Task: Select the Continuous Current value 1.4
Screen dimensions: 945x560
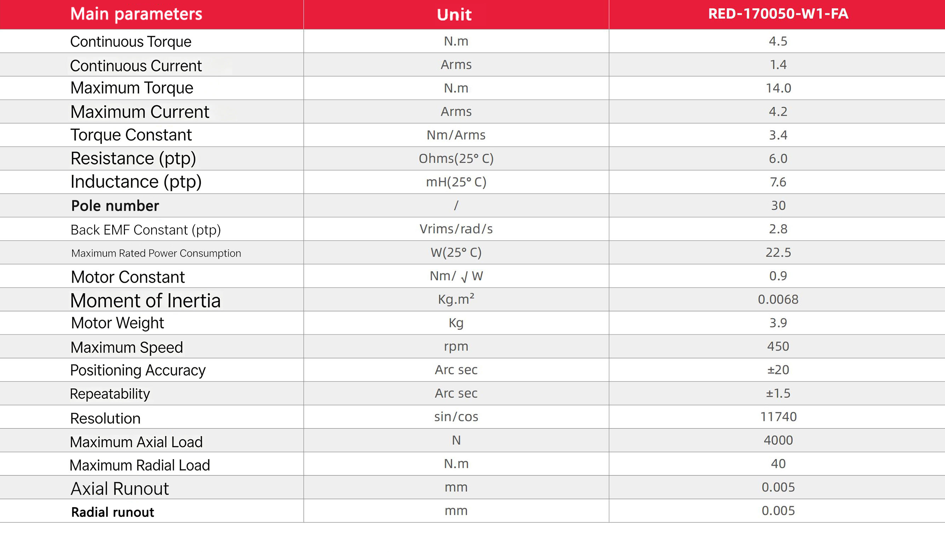Action: [778, 65]
